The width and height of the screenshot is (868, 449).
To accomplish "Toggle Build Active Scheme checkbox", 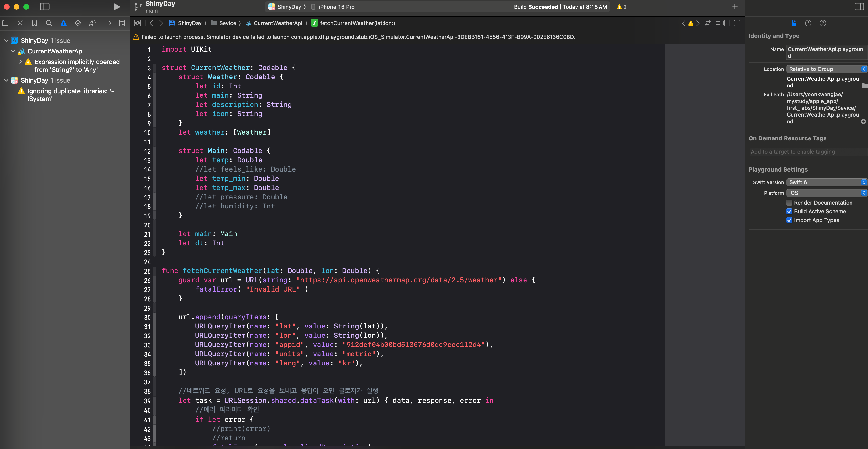I will click(x=789, y=211).
